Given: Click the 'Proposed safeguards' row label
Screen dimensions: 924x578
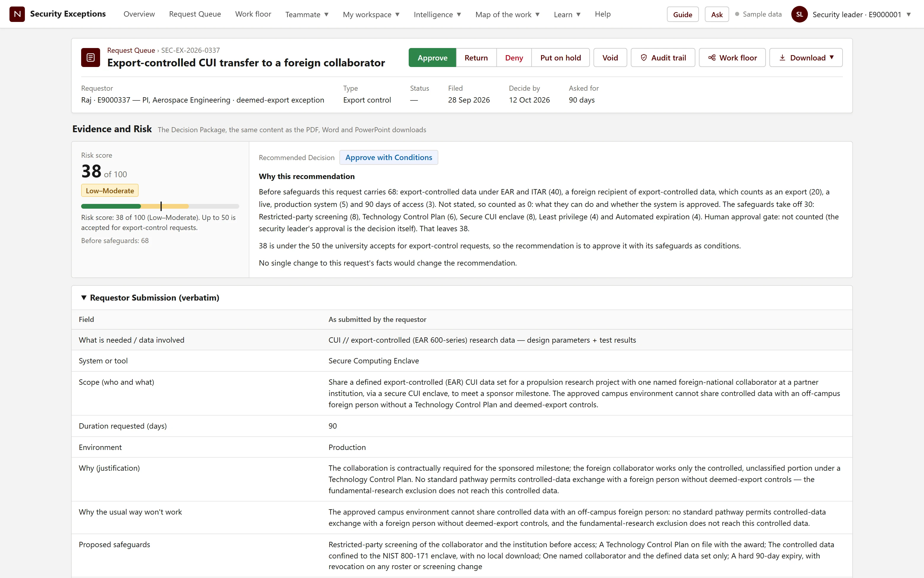Looking at the screenshot, I should tap(114, 545).
